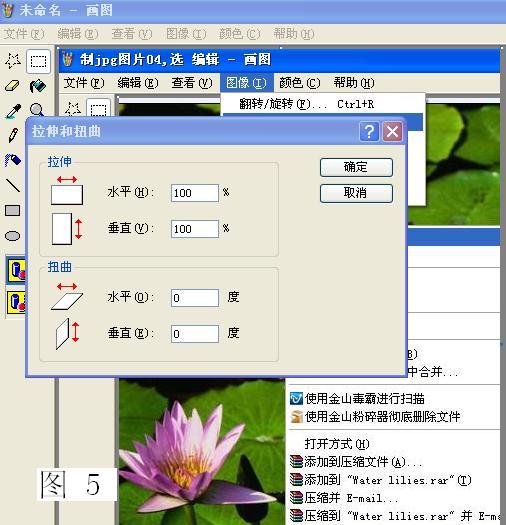The image size is (506, 525).
Task: Choose the opaque selection option icon
Action: point(16,270)
